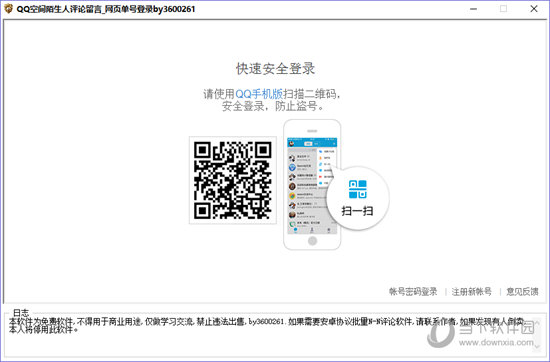Click the log box scrollbar down arrow
The image size is (550, 362).
[x=537, y=347]
